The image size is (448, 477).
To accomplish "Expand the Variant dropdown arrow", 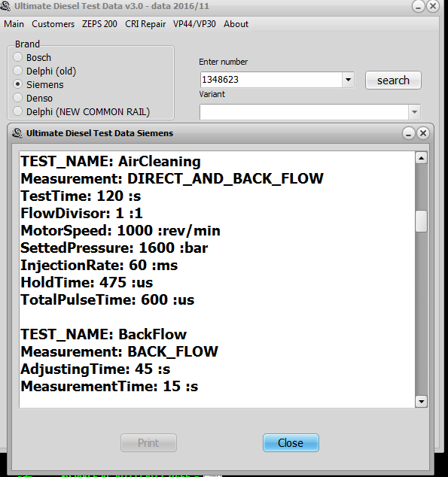I will click(x=414, y=112).
